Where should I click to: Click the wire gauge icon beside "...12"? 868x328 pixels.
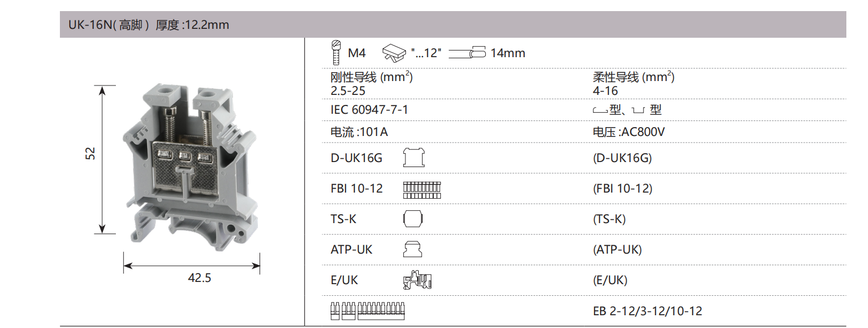tap(395, 53)
